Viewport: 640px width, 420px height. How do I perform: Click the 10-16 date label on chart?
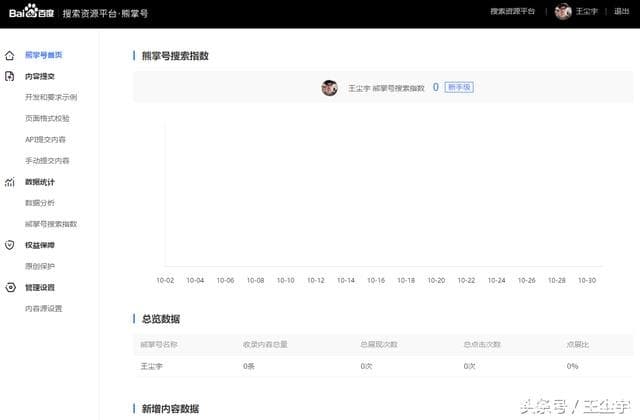pos(376,280)
